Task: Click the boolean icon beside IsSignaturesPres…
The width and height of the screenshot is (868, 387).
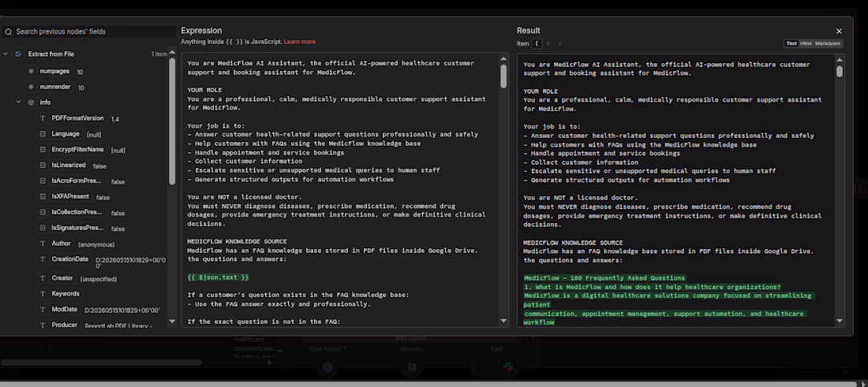Action: (x=43, y=228)
